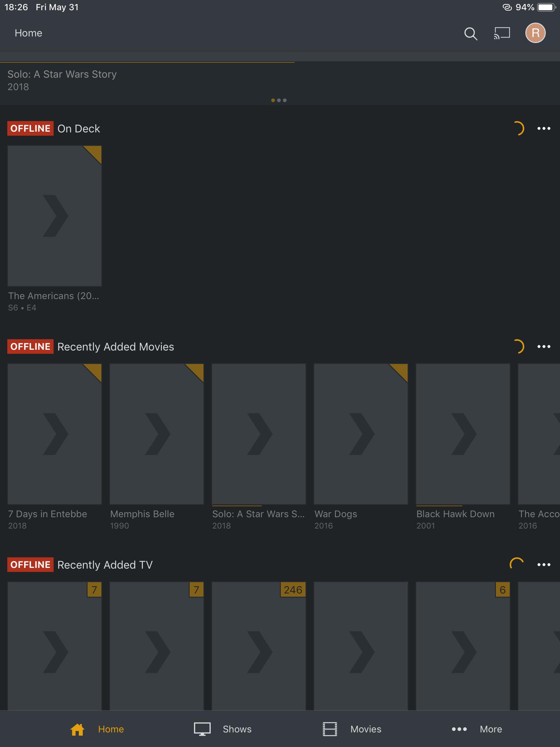Switch to the Shows tab
Image resolution: width=560 pixels, height=747 pixels.
237,729
